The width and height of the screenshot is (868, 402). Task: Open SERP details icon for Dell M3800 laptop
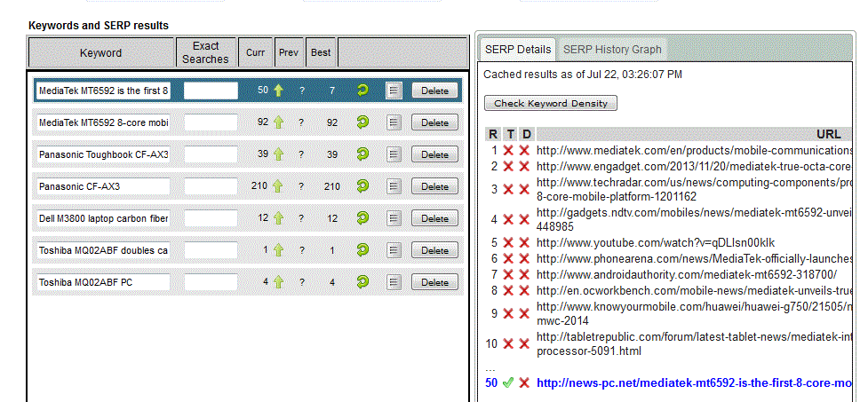point(394,218)
